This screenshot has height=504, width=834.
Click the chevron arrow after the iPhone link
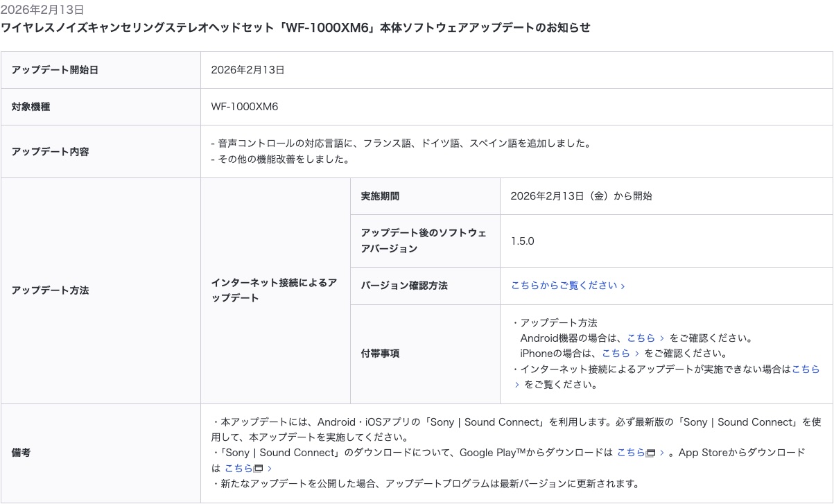[x=637, y=354]
